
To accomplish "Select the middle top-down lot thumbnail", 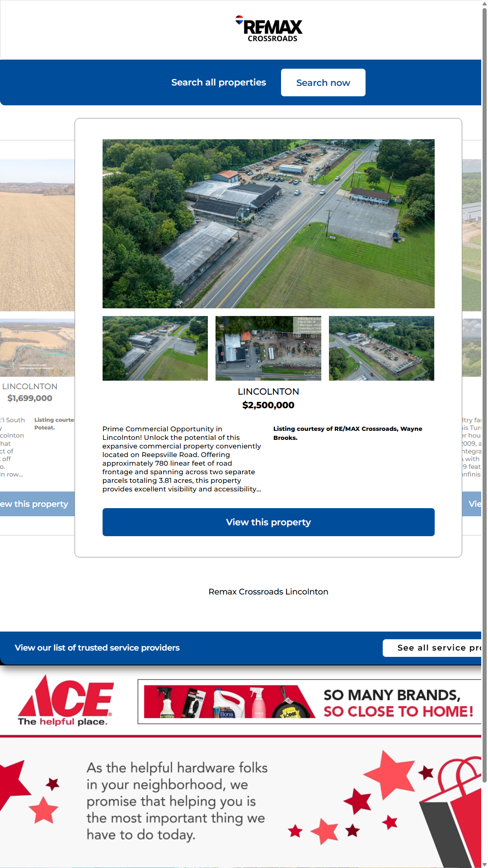I will click(268, 348).
